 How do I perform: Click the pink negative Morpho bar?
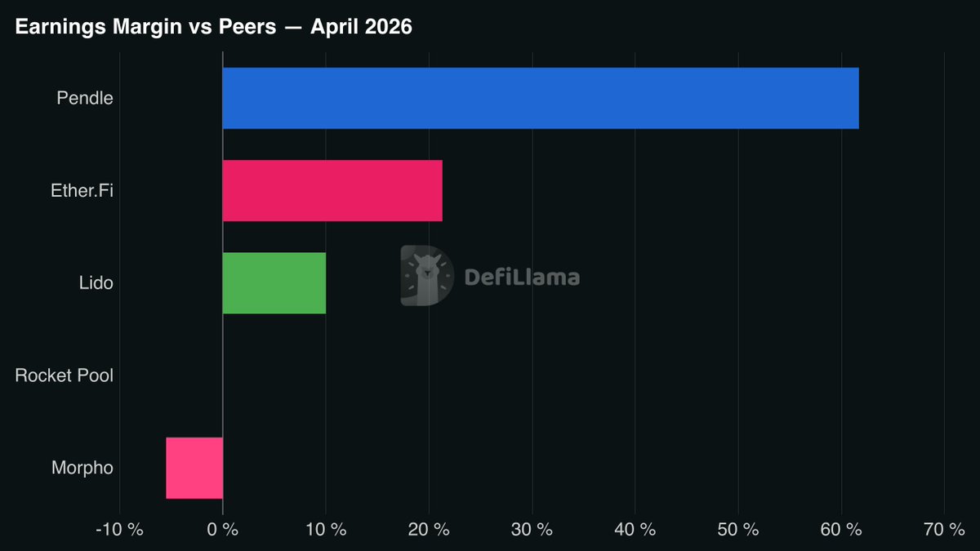pyautogui.click(x=194, y=468)
